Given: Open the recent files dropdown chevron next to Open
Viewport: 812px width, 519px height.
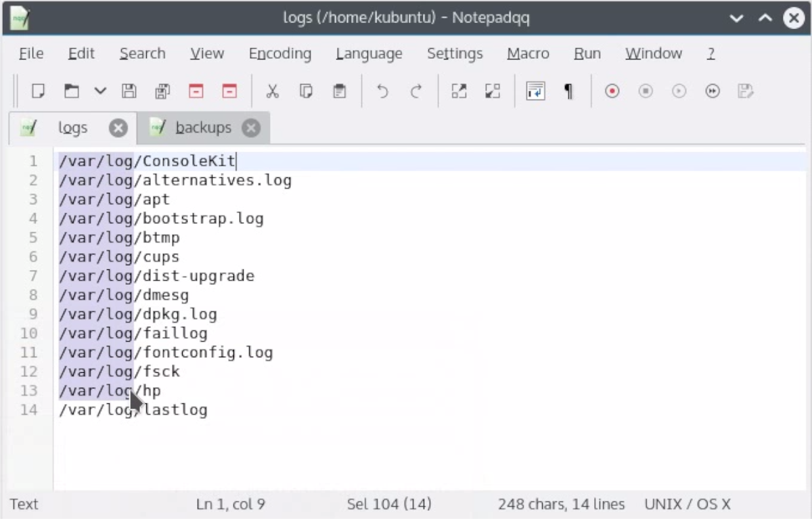Looking at the screenshot, I should point(100,91).
